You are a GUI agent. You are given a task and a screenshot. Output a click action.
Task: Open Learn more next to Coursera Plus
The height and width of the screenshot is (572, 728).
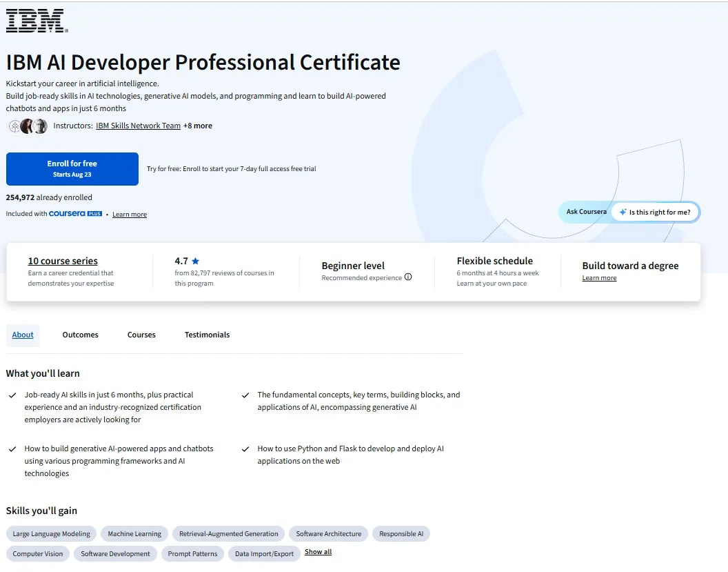(x=130, y=214)
